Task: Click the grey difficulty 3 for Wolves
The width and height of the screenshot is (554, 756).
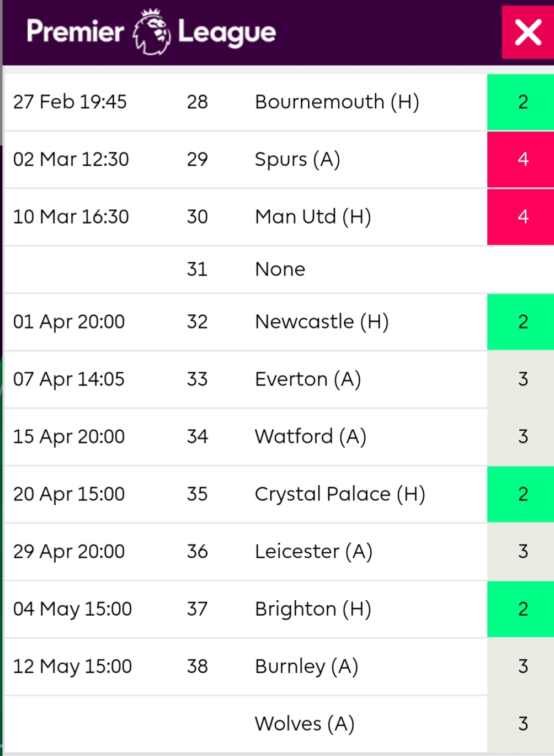Action: [521, 724]
